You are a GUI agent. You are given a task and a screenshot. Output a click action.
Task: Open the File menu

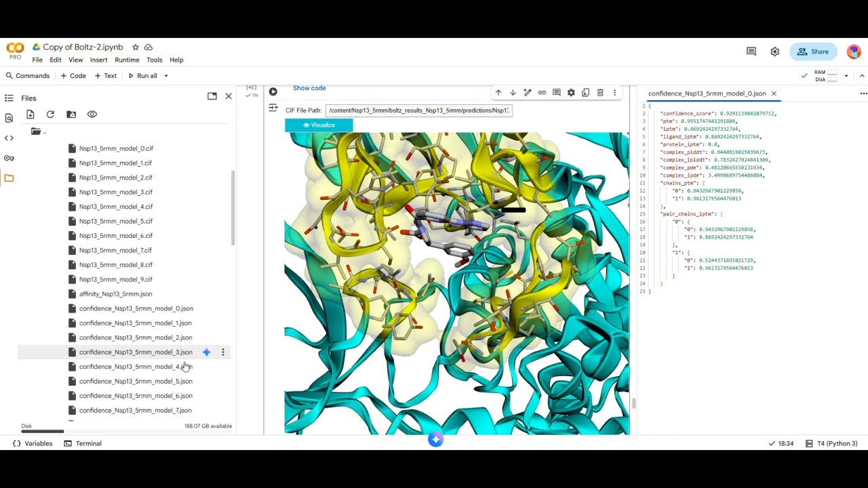pos(37,60)
